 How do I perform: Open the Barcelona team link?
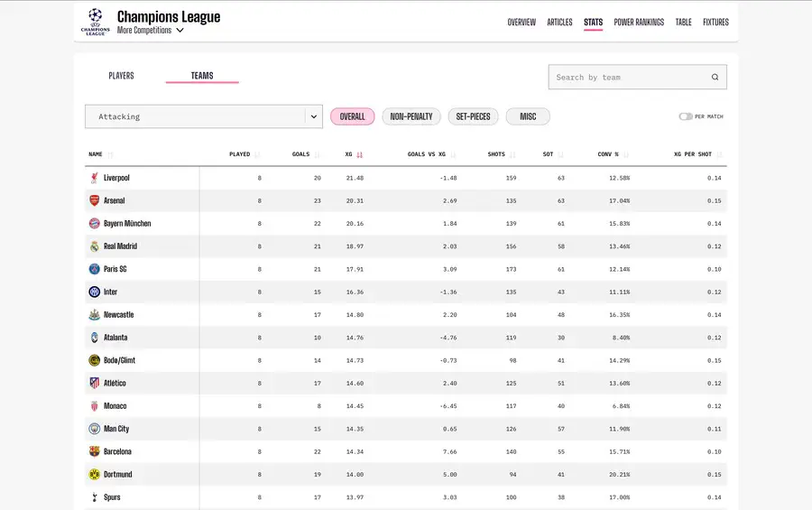pyautogui.click(x=117, y=451)
